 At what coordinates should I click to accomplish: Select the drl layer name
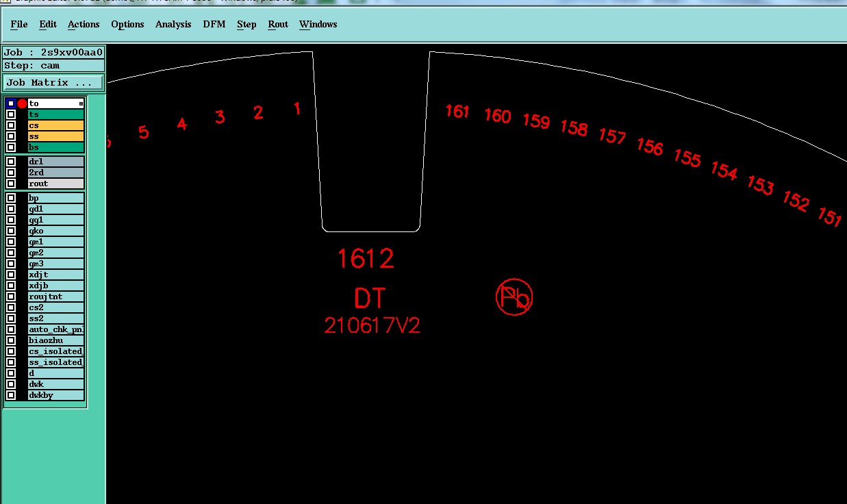(x=55, y=162)
